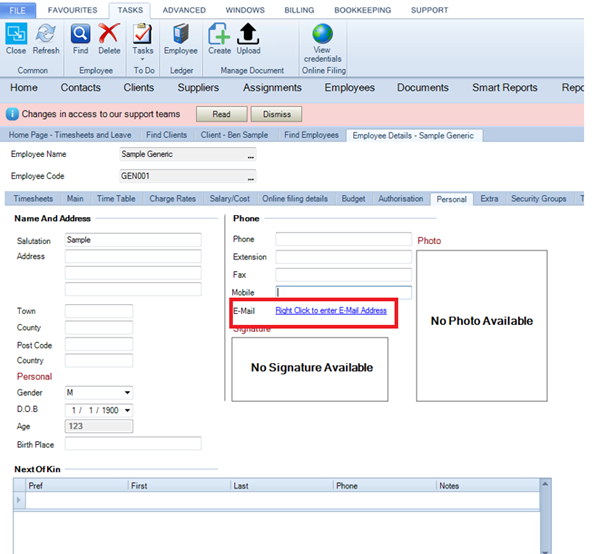The image size is (601, 554).
Task: Expand the Tasks dropdown arrow under To Do
Action: (x=143, y=59)
